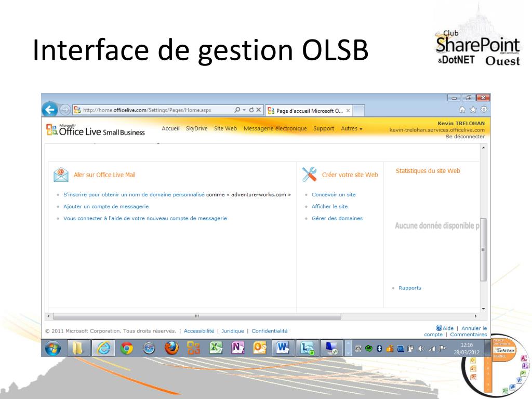Click the browser Home icon
Image resolution: width=532 pixels, height=399 pixels.
[462, 109]
